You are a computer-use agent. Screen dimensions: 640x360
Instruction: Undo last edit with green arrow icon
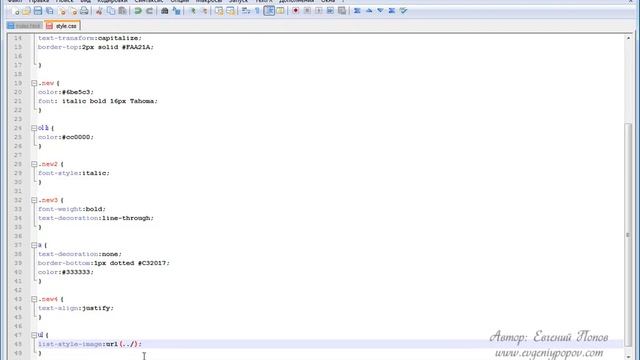pyautogui.click(x=138, y=11)
